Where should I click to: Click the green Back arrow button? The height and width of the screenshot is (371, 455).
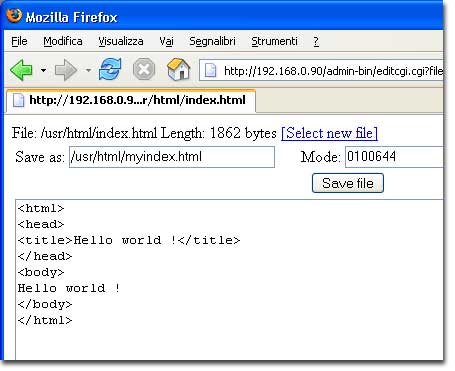(x=21, y=70)
